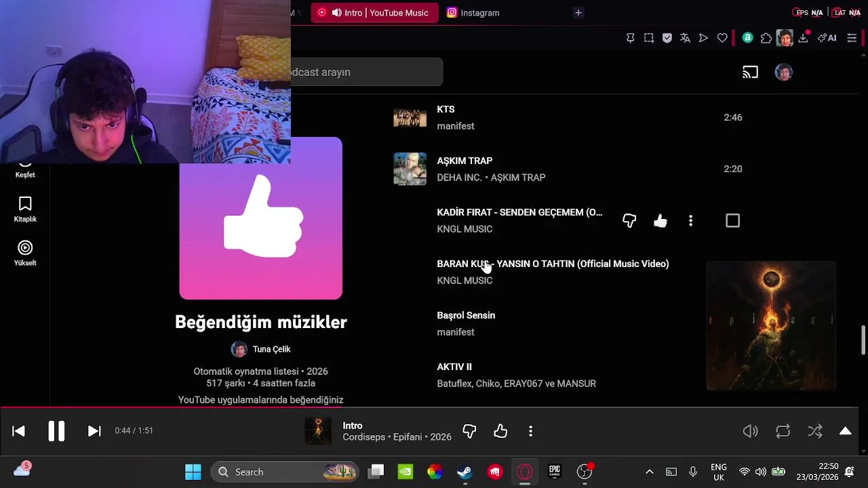Like the playing song Intro
This screenshot has width=868, height=488.
[x=500, y=431]
